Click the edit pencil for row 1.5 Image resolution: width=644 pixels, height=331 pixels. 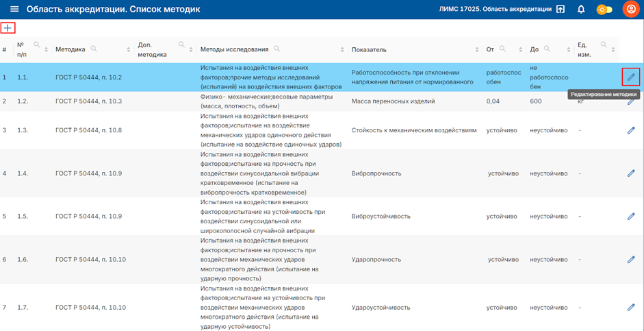tap(631, 217)
